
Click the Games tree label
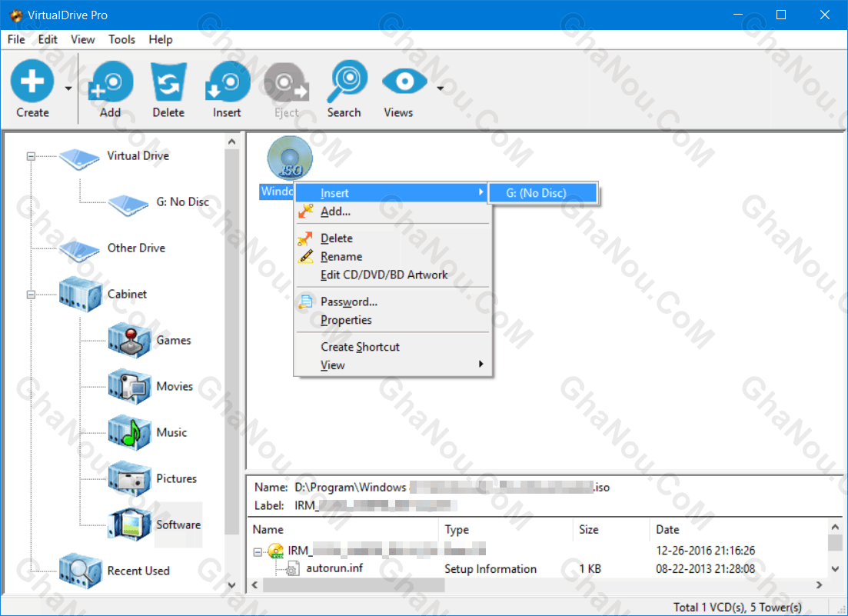point(174,340)
